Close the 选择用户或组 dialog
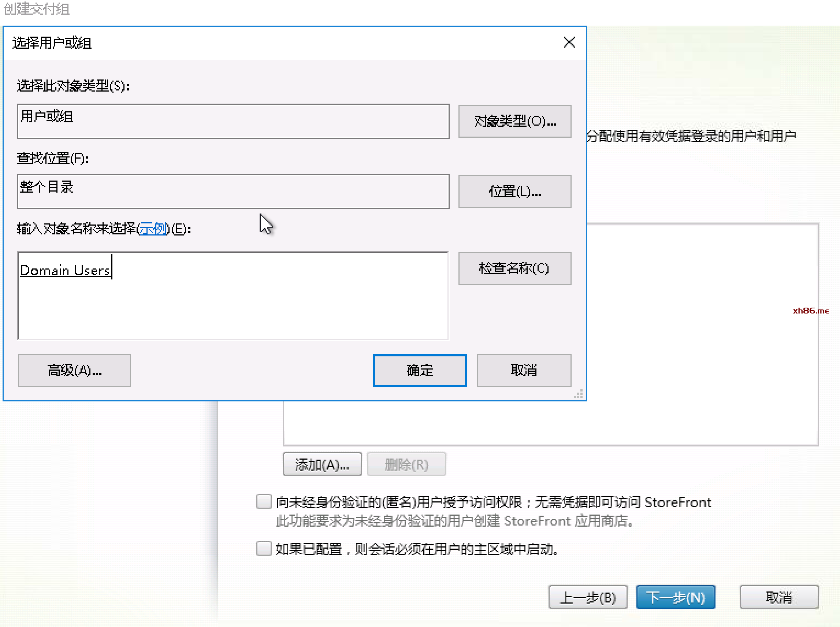 tap(569, 42)
